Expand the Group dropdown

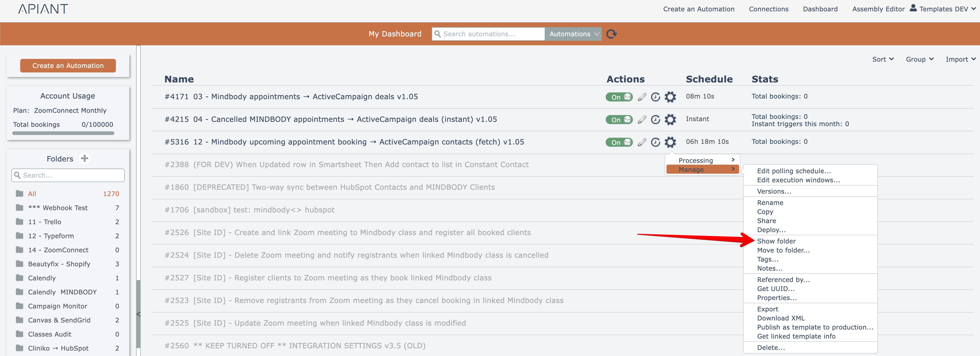click(919, 59)
